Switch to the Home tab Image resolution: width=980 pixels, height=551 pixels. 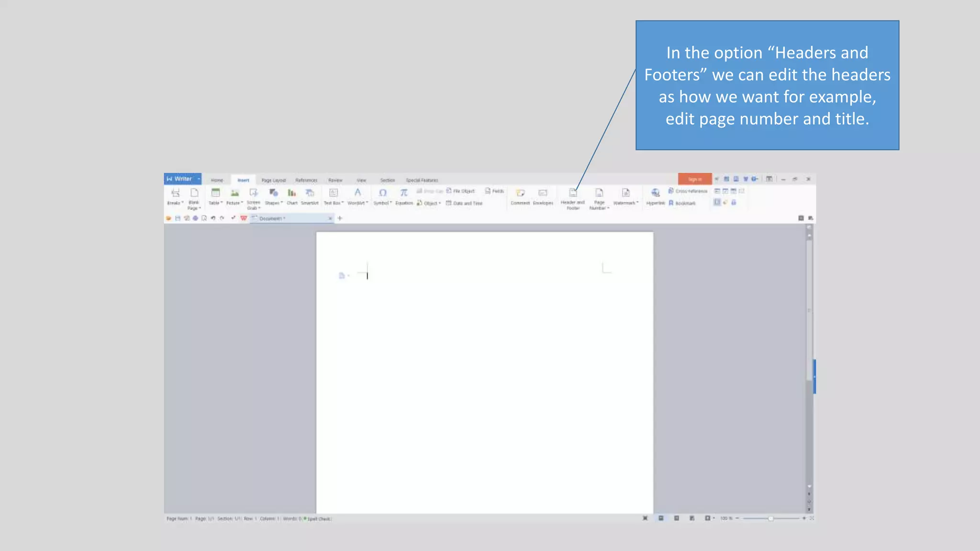pos(217,180)
